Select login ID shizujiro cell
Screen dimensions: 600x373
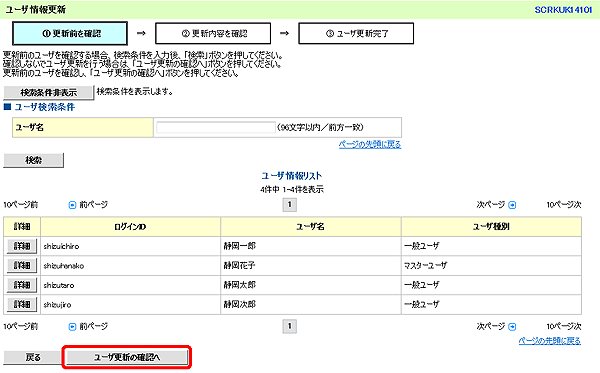(x=130, y=305)
